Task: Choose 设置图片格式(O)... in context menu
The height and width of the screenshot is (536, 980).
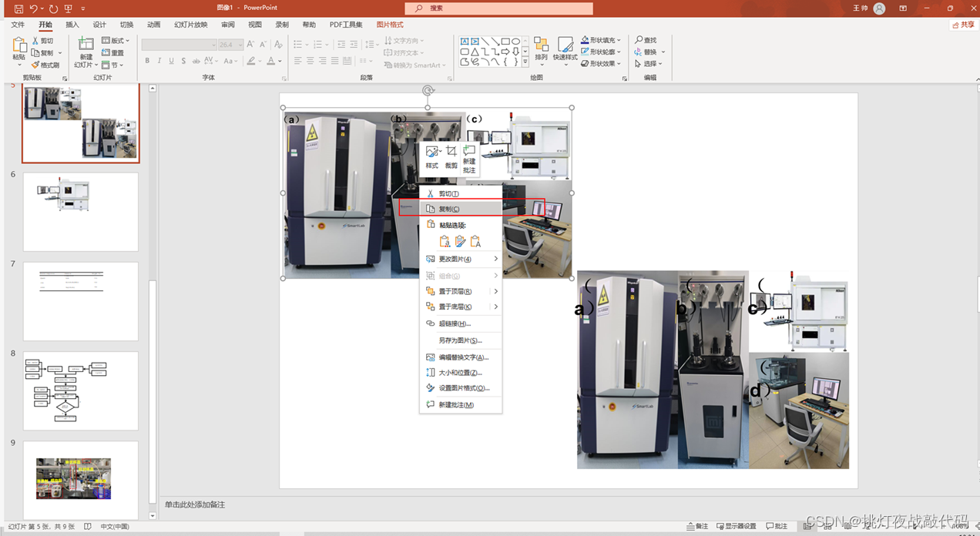Action: point(461,388)
